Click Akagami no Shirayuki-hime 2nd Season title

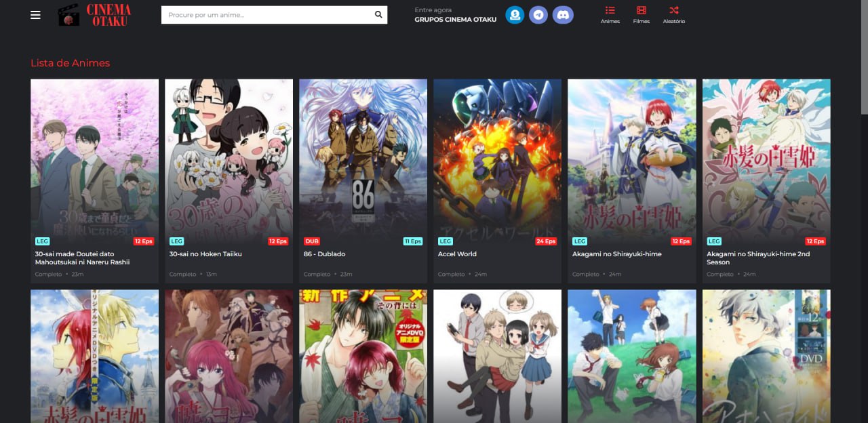tap(758, 258)
